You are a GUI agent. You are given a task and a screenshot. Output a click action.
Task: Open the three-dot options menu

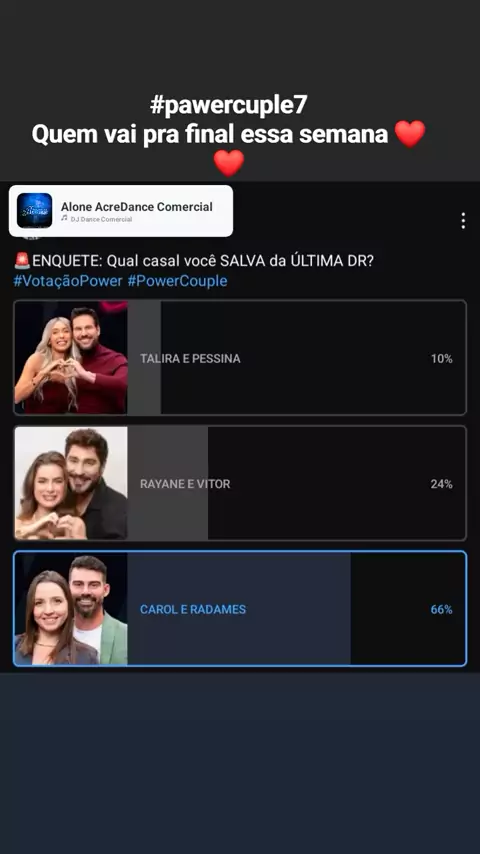[x=463, y=221]
